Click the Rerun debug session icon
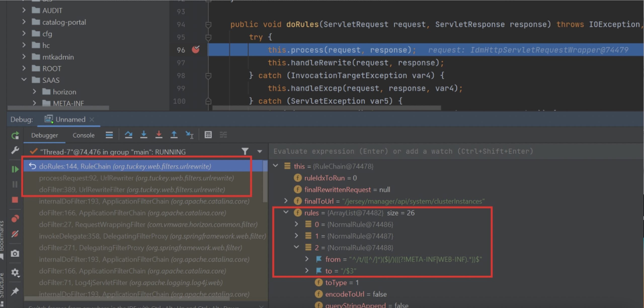This screenshot has height=308, width=644. 15,135
